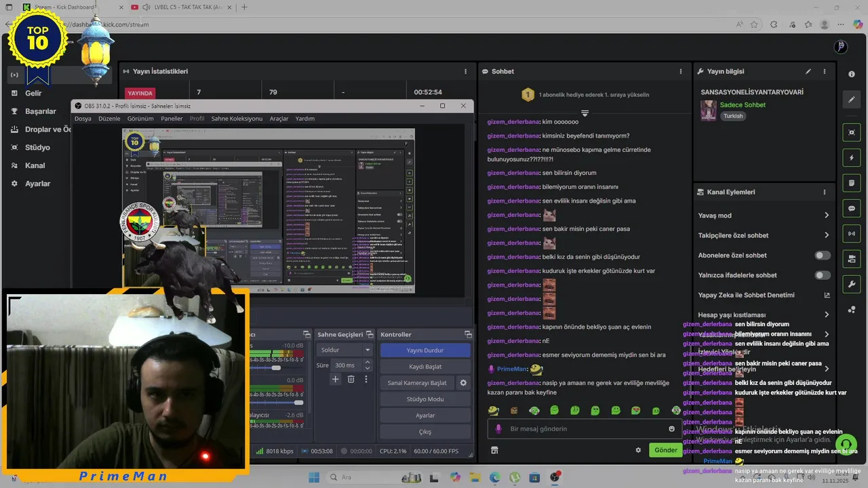The width and height of the screenshot is (868, 488).
Task: Open Sohbet panel three-dot menu
Action: point(681,71)
